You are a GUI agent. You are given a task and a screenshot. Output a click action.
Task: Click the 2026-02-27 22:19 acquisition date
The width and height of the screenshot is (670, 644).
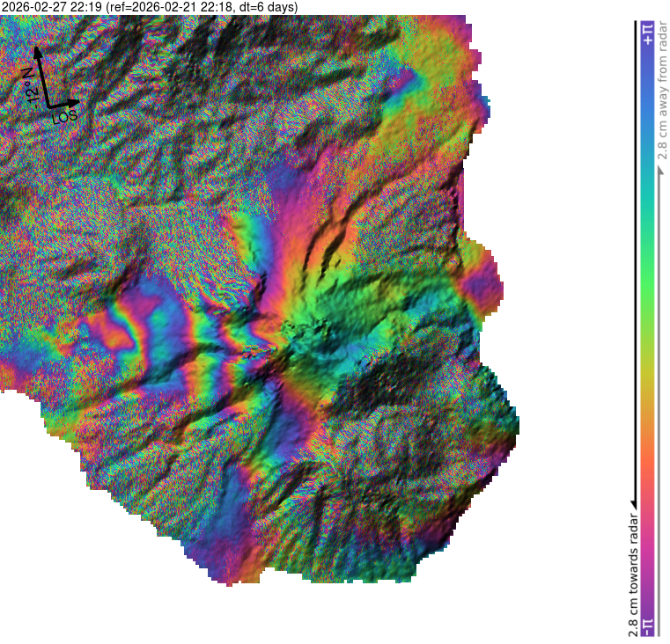coord(51,7)
